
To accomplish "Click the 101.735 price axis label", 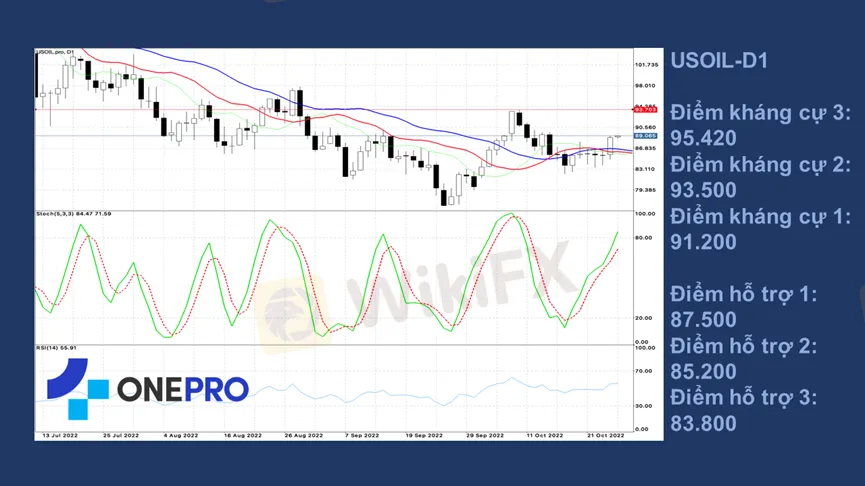I will [646, 65].
